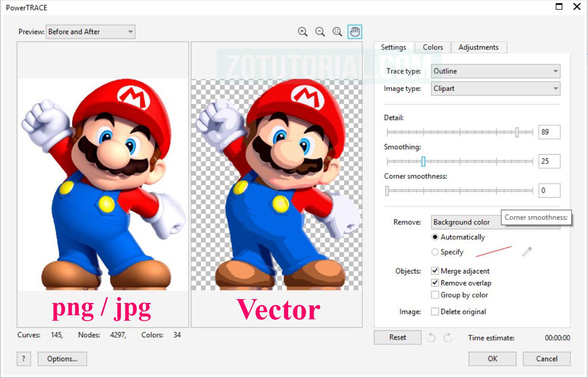Click the Corner smoothness value field
The width and height of the screenshot is (588, 378).
point(549,190)
